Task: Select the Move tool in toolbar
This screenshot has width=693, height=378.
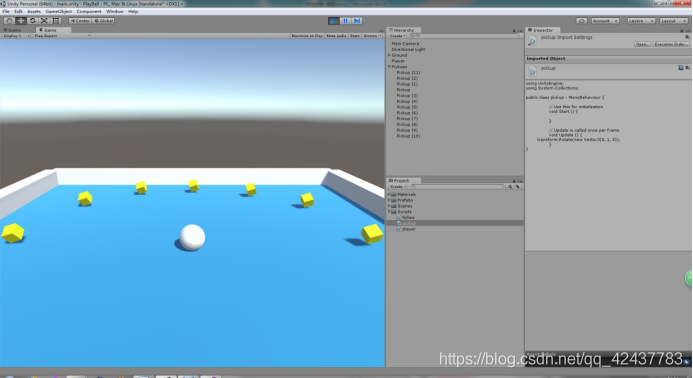Action: point(21,21)
